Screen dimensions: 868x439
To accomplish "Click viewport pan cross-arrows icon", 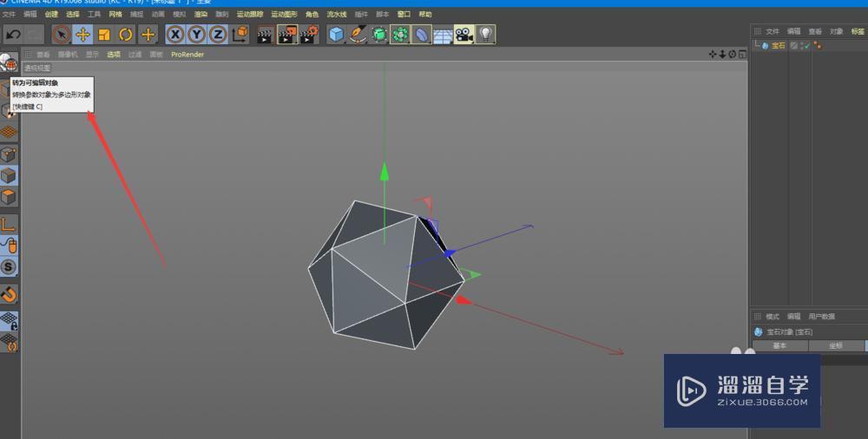I will click(x=713, y=55).
